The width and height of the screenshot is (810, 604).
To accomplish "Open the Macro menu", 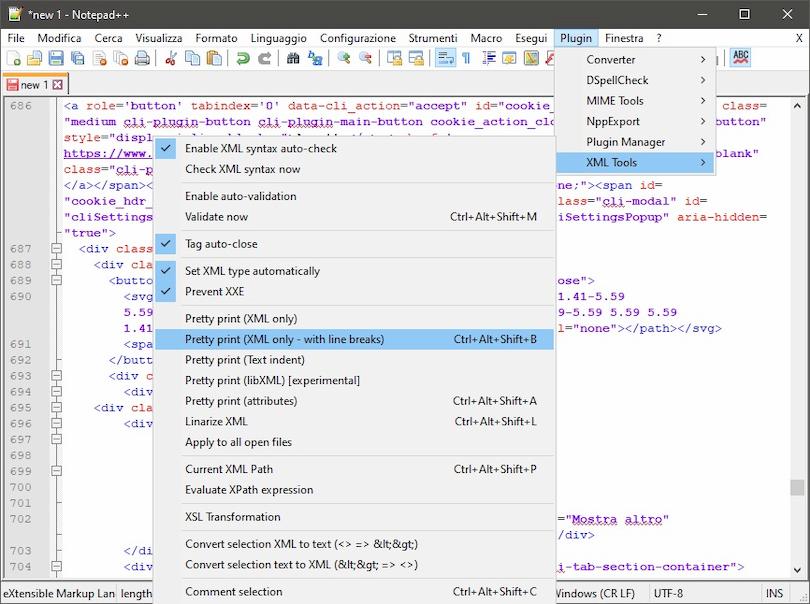I will point(486,37).
